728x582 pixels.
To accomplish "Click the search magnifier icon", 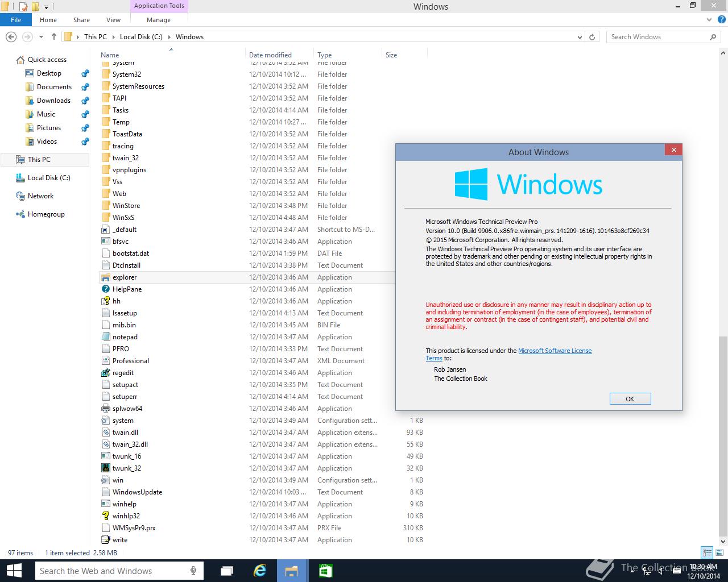I will pyautogui.click(x=713, y=37).
